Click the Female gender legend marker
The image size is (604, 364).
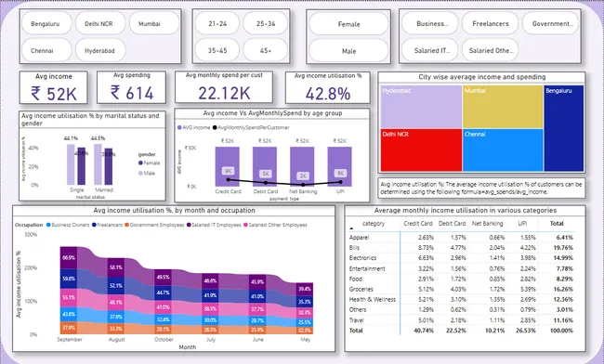140,163
